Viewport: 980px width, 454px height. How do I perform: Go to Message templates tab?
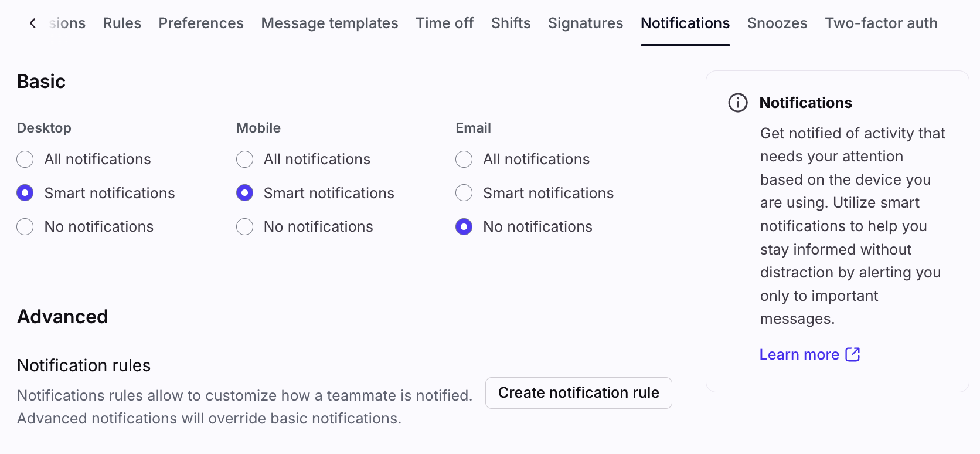pyautogui.click(x=329, y=23)
